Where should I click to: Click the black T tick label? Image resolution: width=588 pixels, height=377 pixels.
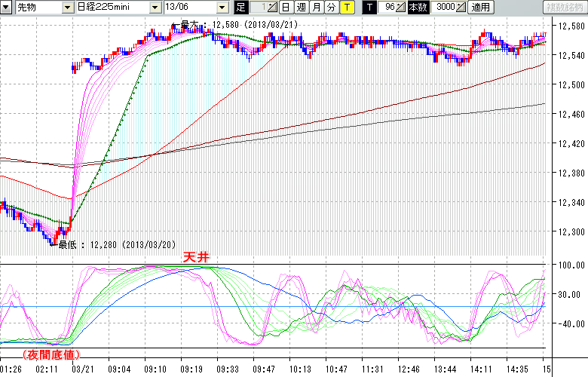[369, 8]
